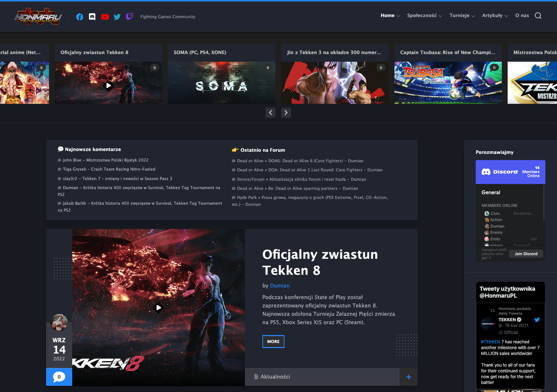
Task: Open Aktualizacja silnika forum i reset hasła post
Action: coord(302,179)
